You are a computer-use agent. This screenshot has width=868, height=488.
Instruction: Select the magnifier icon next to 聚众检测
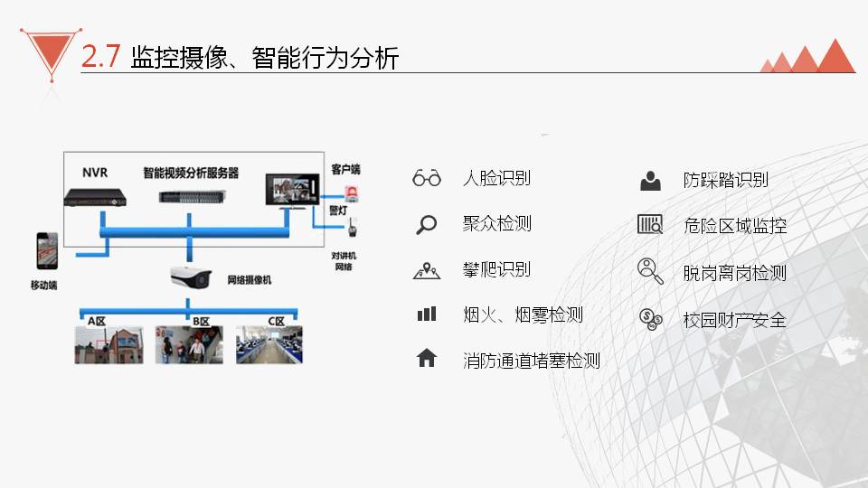(x=426, y=224)
